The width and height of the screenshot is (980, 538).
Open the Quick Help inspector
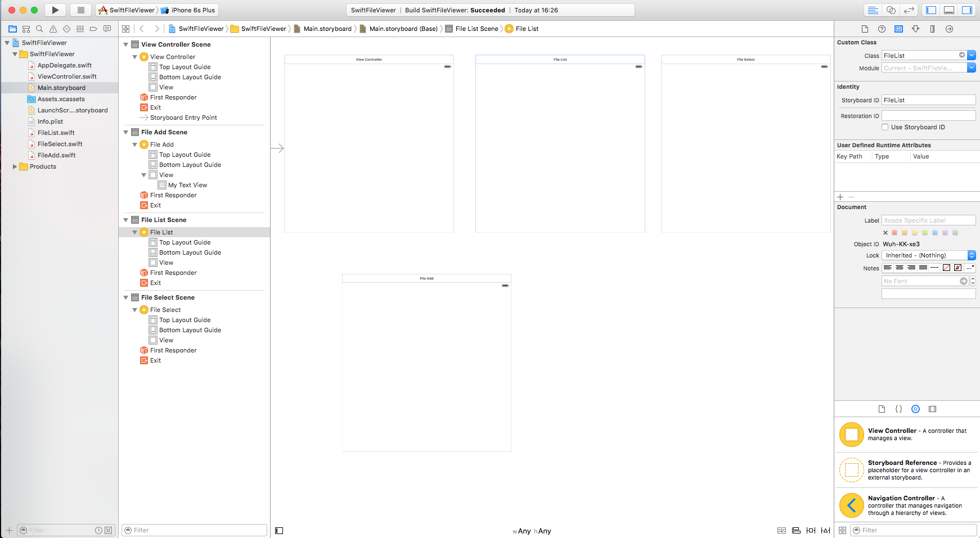pyautogui.click(x=882, y=29)
